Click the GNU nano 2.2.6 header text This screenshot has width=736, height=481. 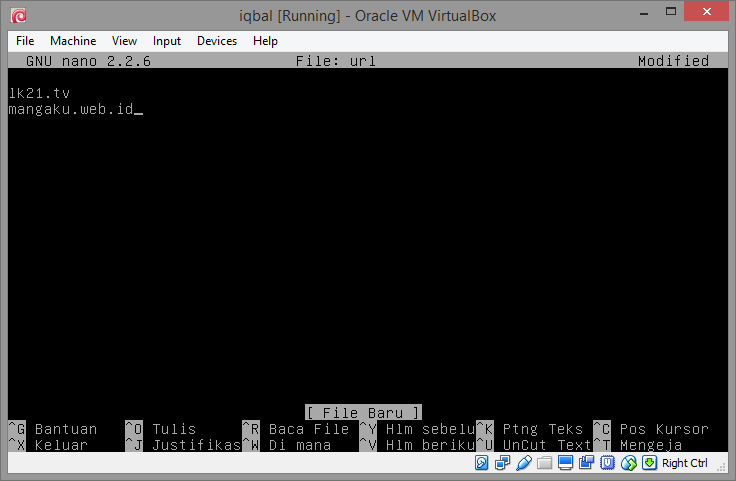(88, 61)
